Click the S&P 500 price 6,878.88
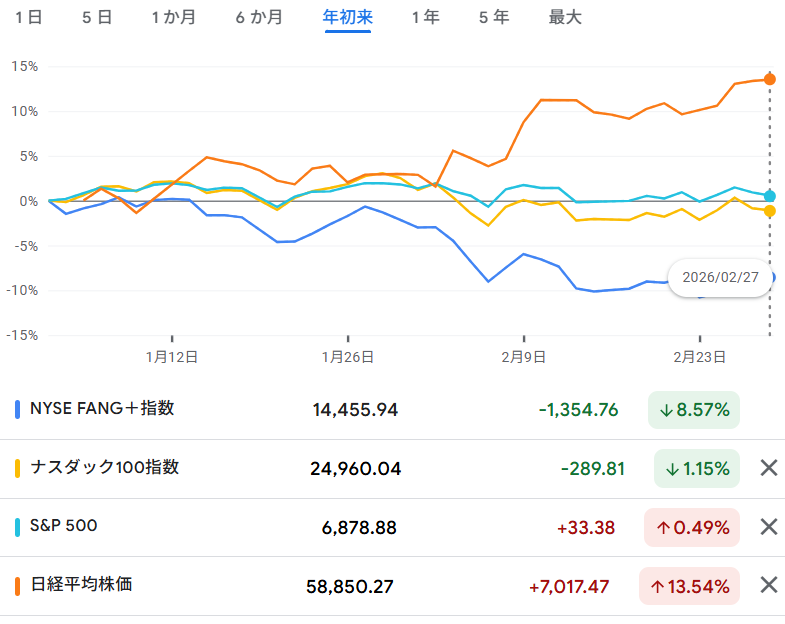The image size is (785, 624). pyautogui.click(x=359, y=527)
